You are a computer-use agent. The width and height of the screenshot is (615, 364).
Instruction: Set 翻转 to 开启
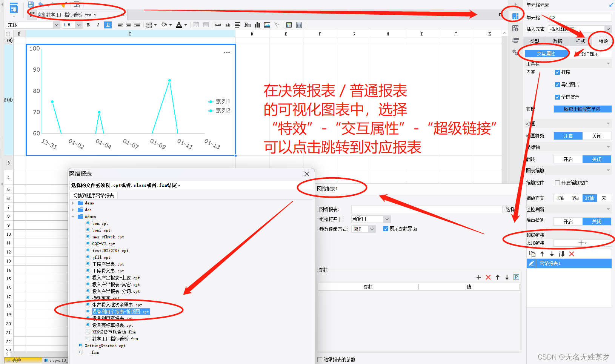568,159
